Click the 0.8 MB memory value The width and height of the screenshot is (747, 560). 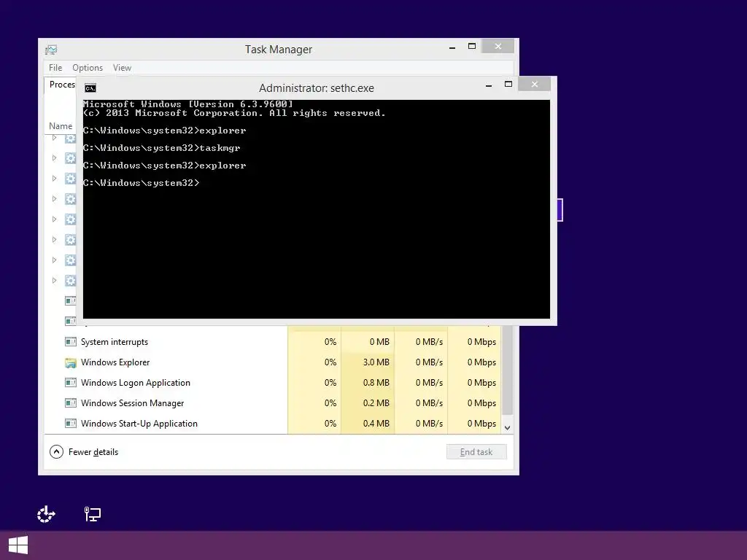[376, 383]
